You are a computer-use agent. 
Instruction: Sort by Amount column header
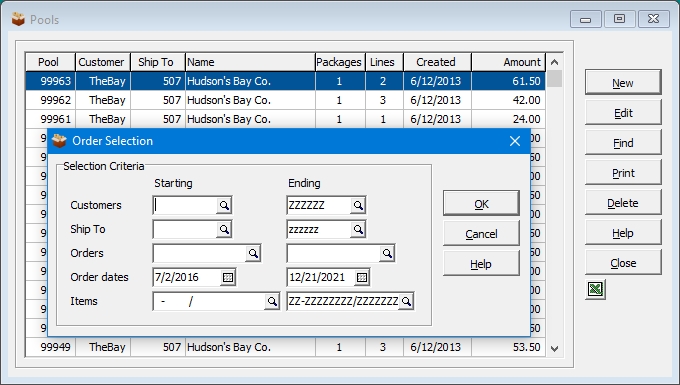pos(508,62)
